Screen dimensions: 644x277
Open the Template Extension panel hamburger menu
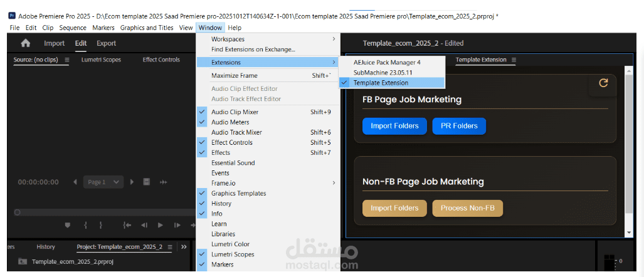click(514, 60)
